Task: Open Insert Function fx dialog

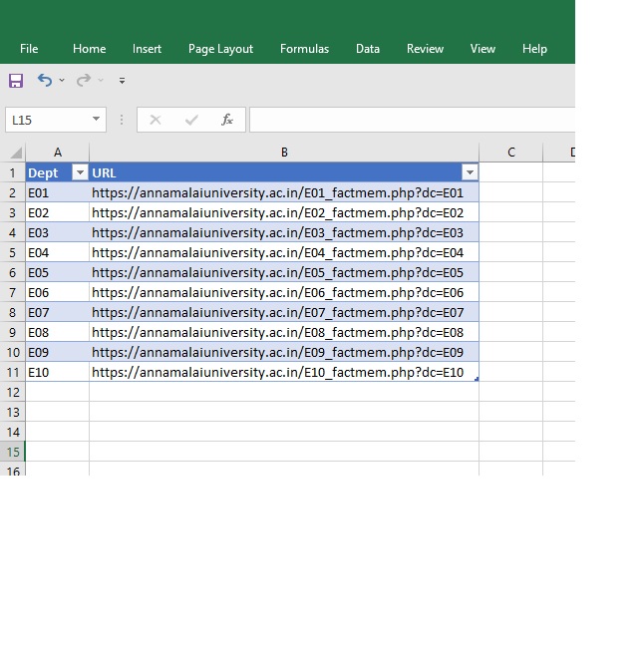Action: 227,120
